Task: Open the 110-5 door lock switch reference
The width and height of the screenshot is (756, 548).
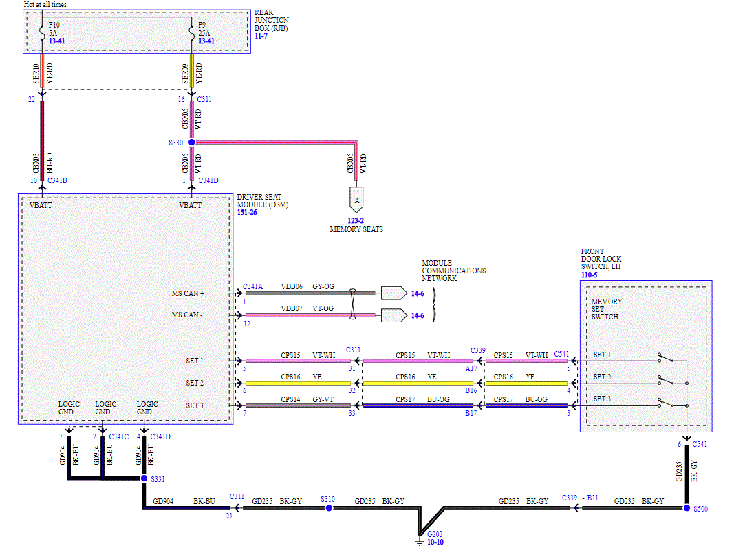Action: [589, 275]
